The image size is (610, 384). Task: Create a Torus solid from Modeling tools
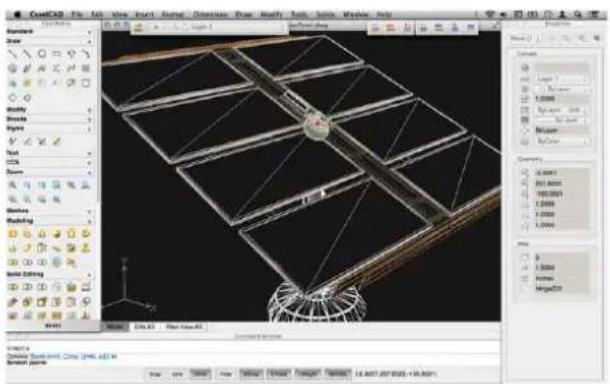(x=86, y=233)
